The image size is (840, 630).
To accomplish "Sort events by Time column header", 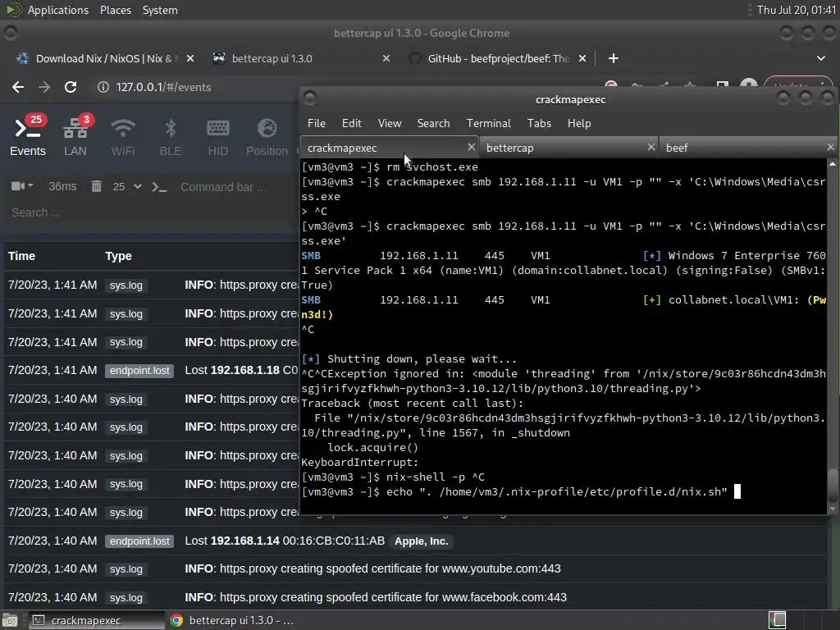I will (x=21, y=256).
